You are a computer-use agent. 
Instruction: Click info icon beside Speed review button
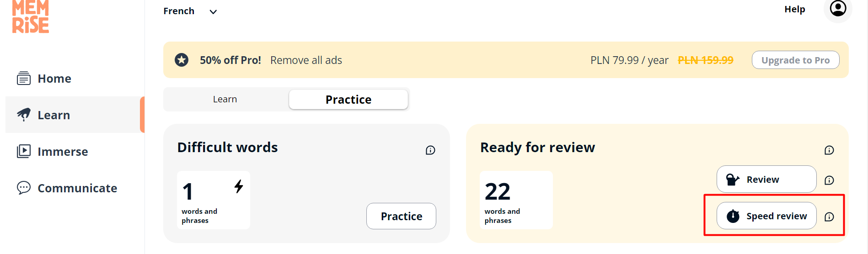[829, 217]
